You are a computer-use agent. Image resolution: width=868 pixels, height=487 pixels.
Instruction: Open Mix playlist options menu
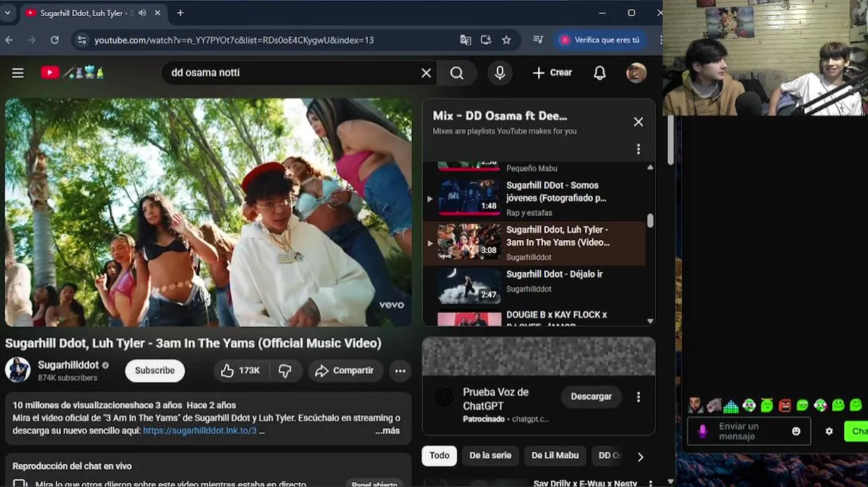click(638, 149)
